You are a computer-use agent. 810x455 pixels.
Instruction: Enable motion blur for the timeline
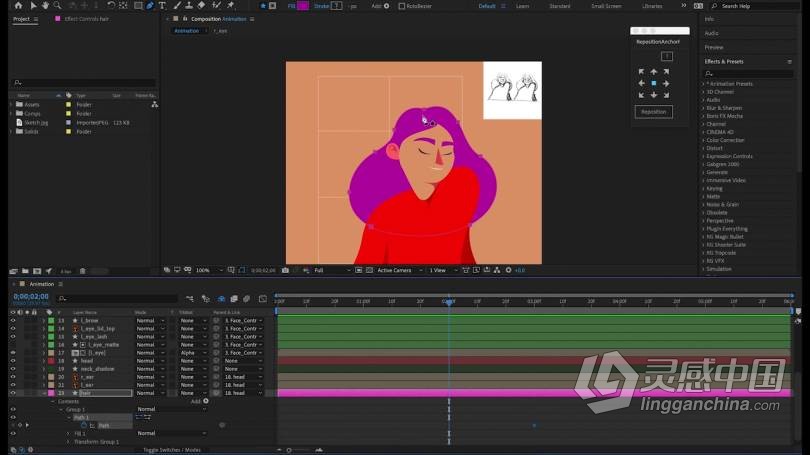pos(246,299)
